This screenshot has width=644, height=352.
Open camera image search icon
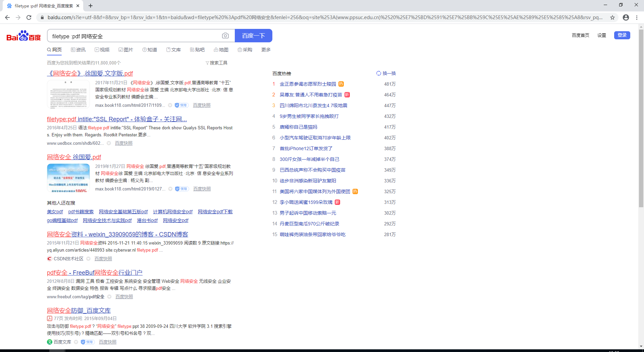(x=225, y=36)
